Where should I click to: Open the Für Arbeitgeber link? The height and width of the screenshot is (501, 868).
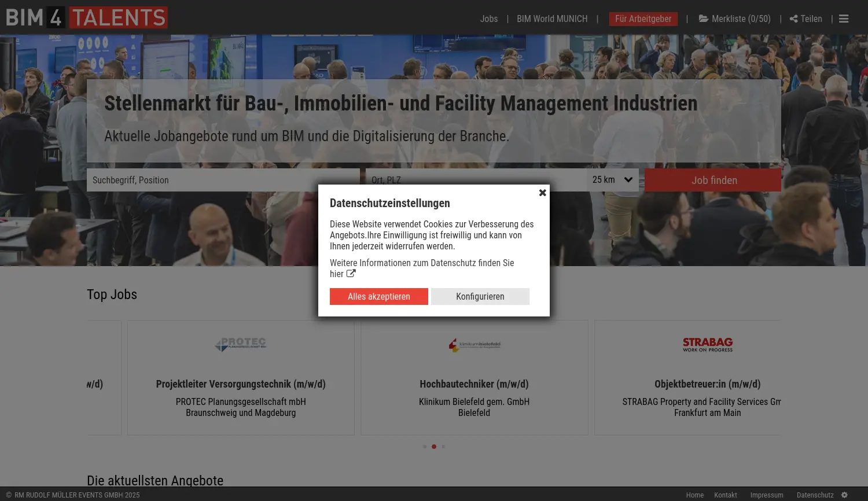[643, 19]
